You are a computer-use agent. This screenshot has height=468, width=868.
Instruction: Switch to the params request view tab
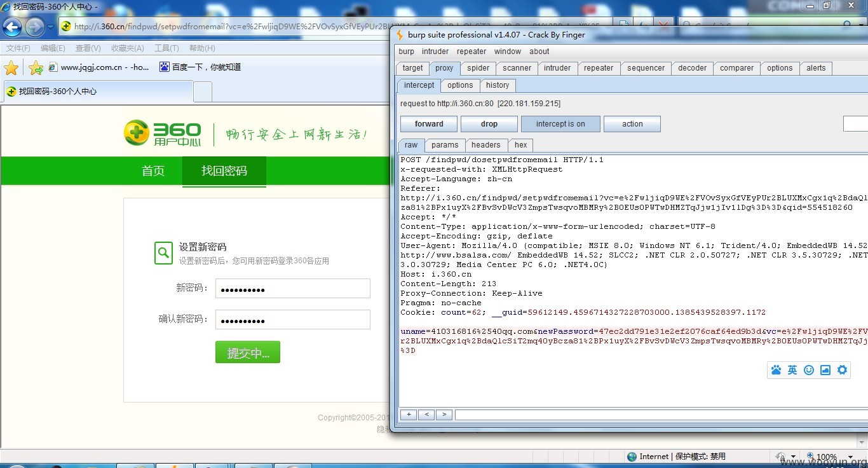445,146
